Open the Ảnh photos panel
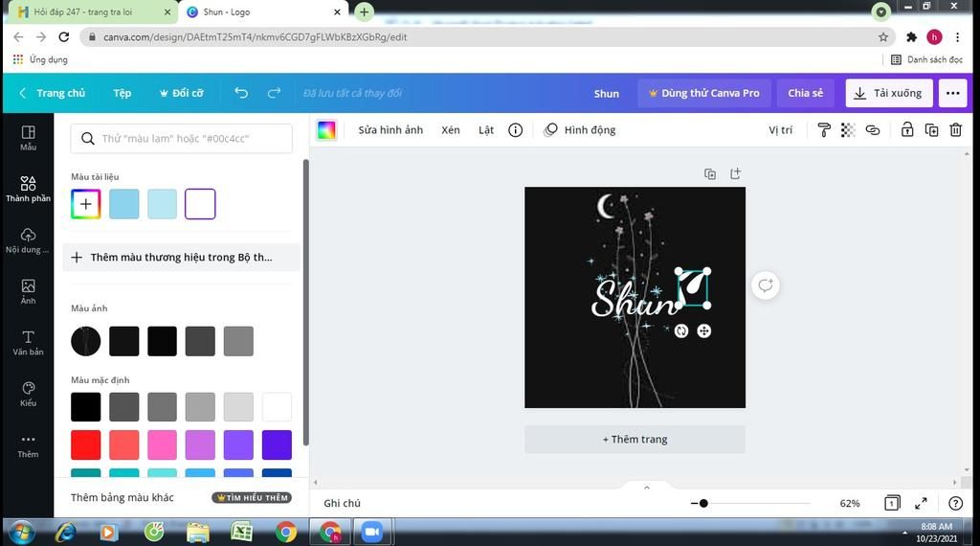The image size is (980, 546). coord(28,292)
